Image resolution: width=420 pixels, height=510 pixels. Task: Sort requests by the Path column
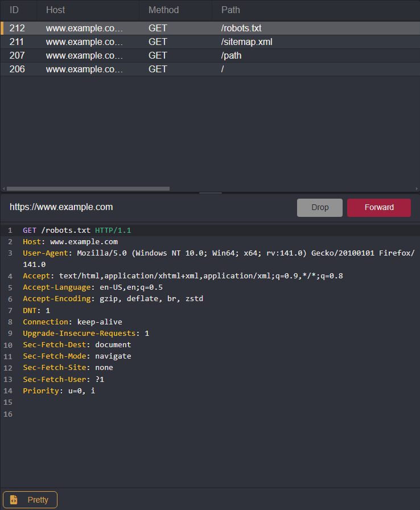[x=230, y=10]
